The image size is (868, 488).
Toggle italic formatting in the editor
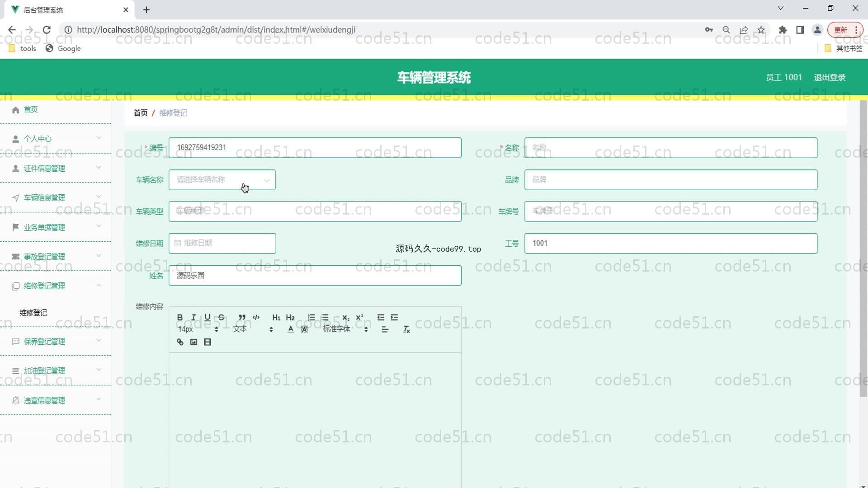pos(193,317)
